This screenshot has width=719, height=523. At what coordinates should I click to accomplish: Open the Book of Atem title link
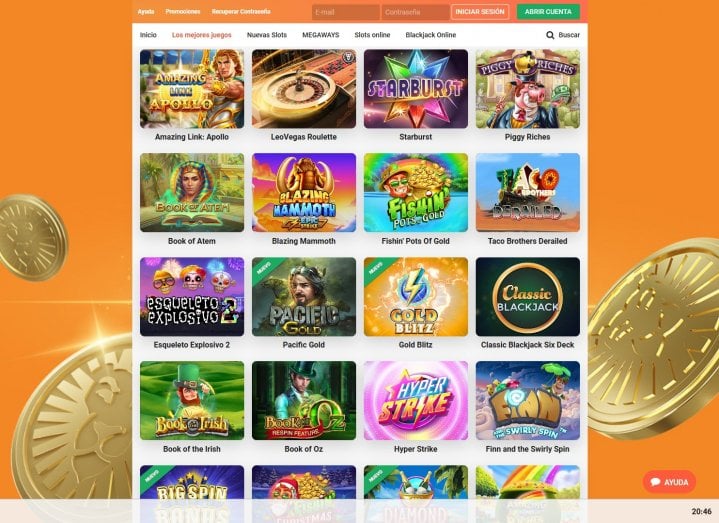pyautogui.click(x=192, y=241)
